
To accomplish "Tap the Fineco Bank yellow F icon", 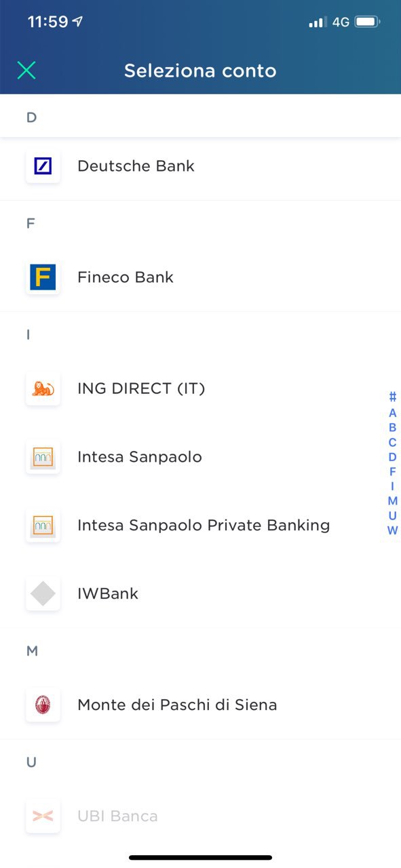I will [43, 277].
